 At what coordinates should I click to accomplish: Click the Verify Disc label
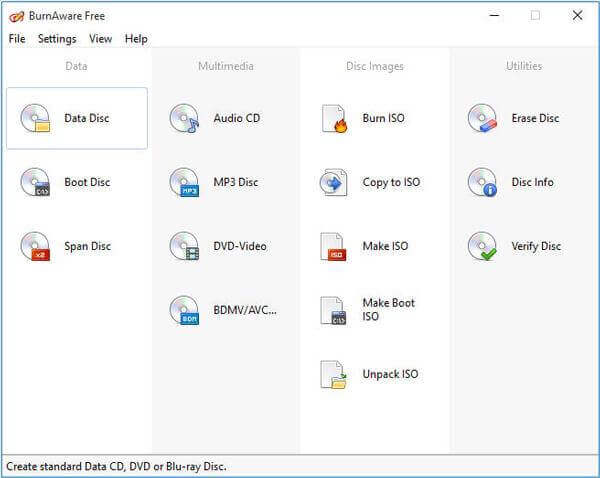(536, 246)
